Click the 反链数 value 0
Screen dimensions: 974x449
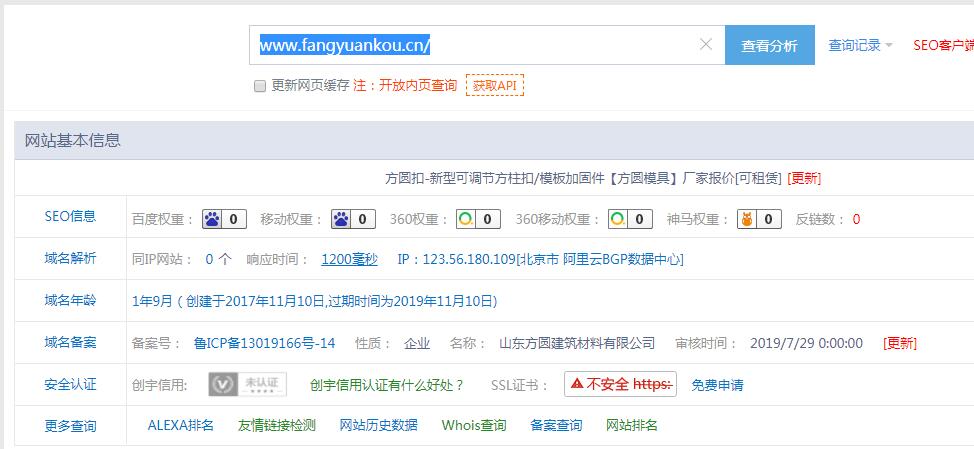pyautogui.click(x=856, y=219)
